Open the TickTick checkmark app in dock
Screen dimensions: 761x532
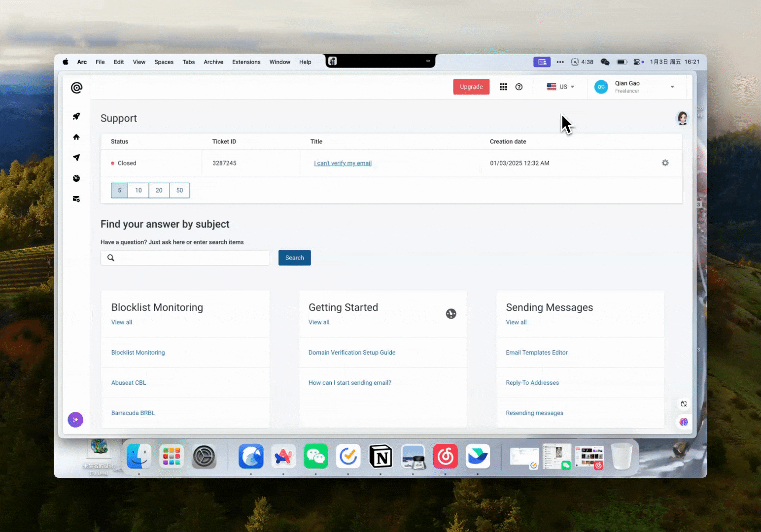point(348,457)
